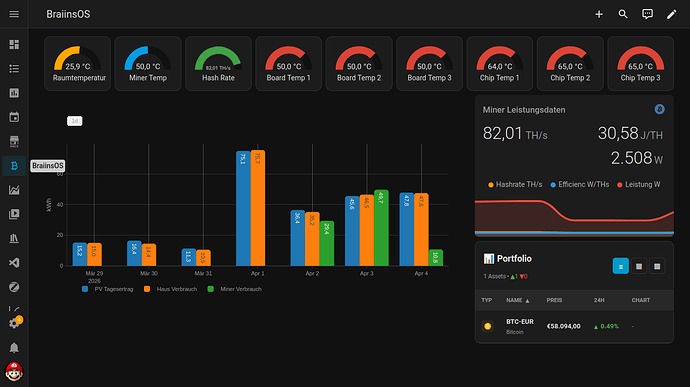Sort Portfolio by NAME column arrow
The width and height of the screenshot is (690, 387).
(x=527, y=301)
